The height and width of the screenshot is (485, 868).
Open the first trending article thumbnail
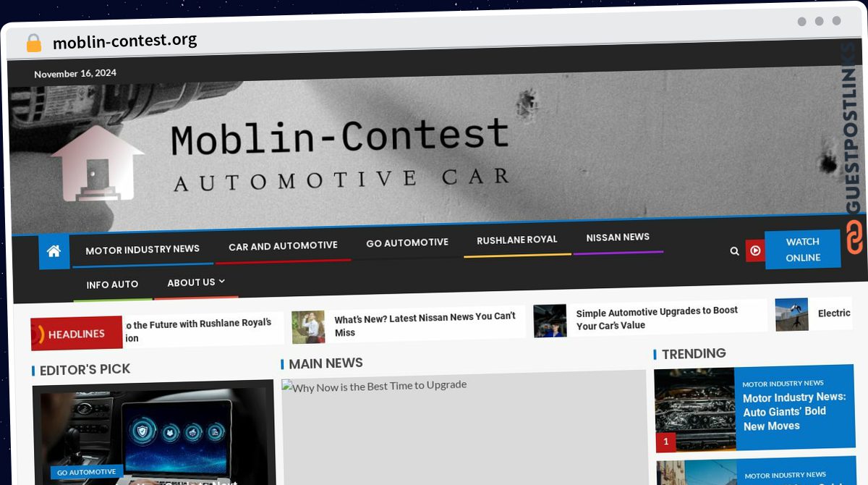[x=695, y=410]
